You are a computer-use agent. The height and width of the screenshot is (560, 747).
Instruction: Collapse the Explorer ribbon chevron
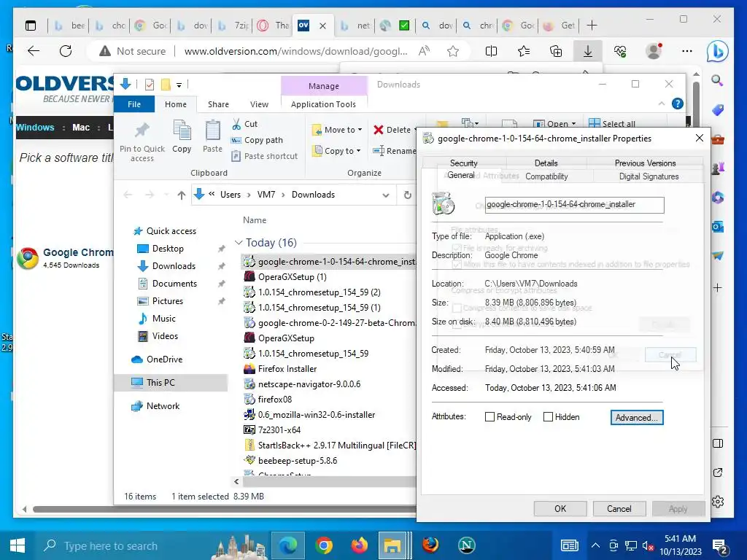click(x=661, y=104)
